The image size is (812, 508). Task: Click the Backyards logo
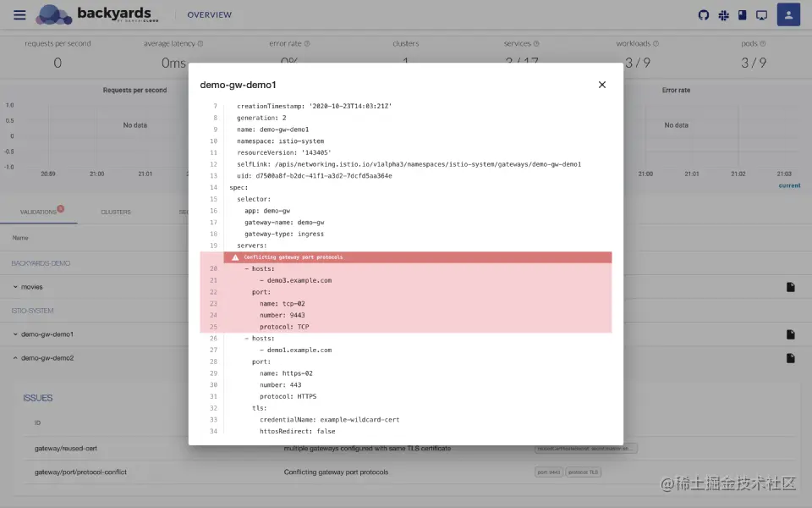96,14
